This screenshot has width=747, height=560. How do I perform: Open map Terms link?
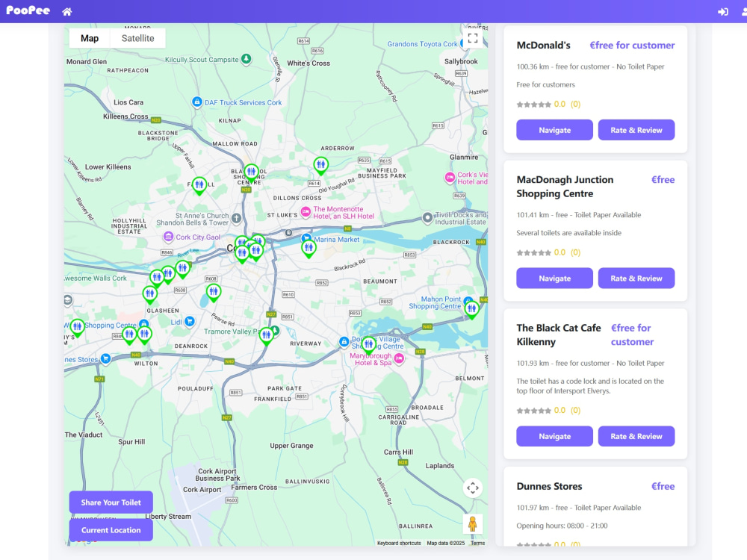[478, 543]
